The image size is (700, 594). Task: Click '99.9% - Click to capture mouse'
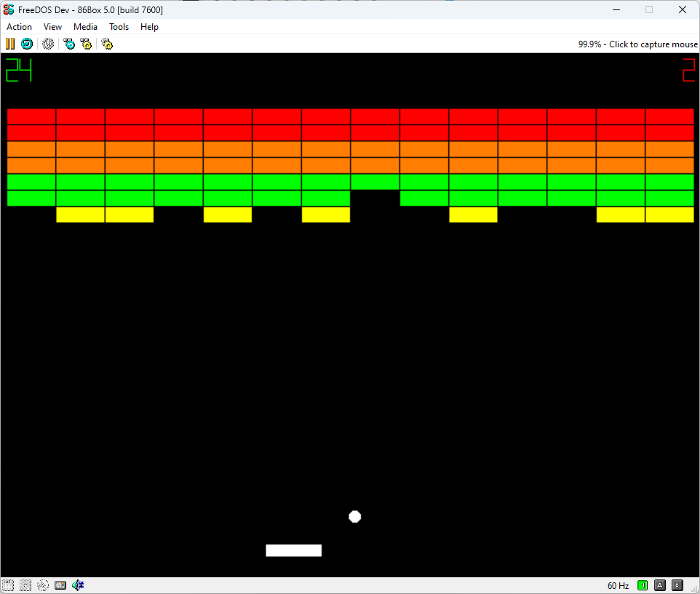(x=637, y=44)
